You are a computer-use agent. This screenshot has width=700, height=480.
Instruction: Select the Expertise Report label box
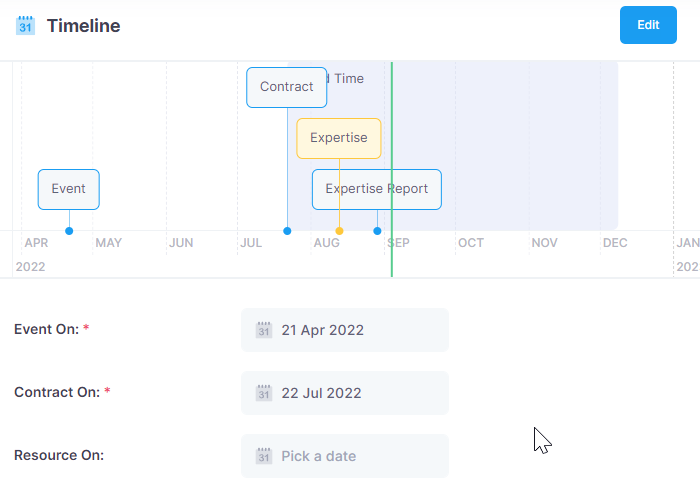click(377, 189)
